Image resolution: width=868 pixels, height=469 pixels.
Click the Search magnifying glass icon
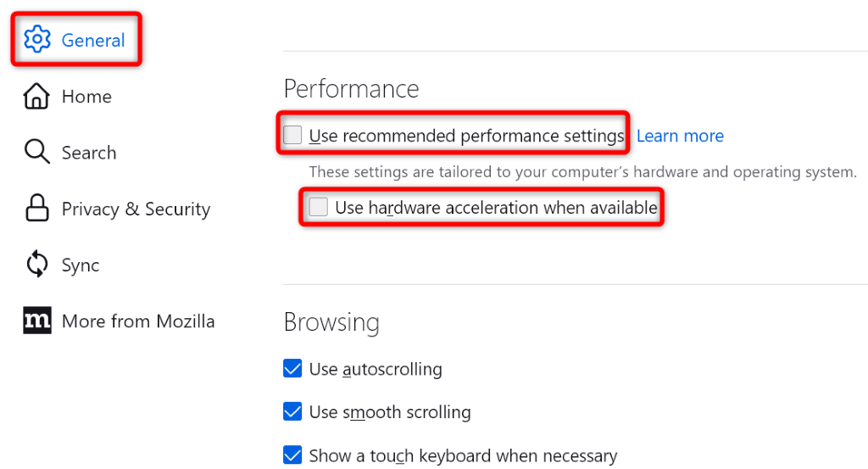point(36,153)
